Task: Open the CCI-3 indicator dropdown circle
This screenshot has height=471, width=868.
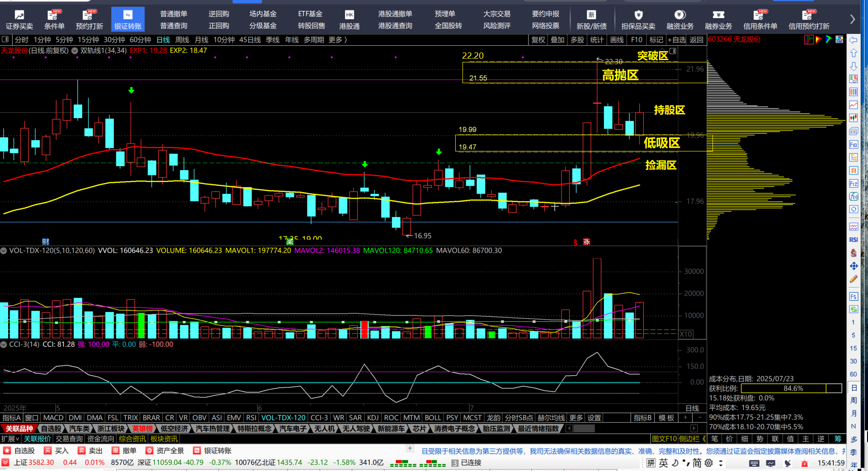Action: (4, 344)
